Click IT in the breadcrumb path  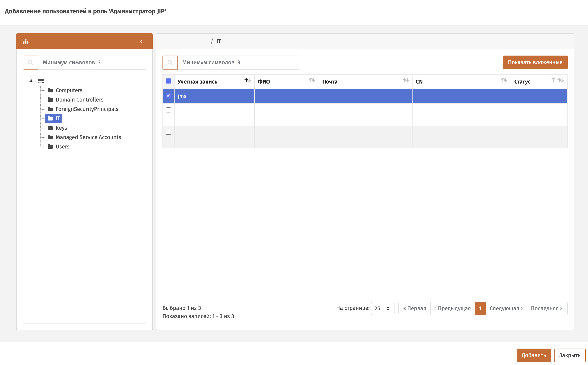[x=219, y=41]
